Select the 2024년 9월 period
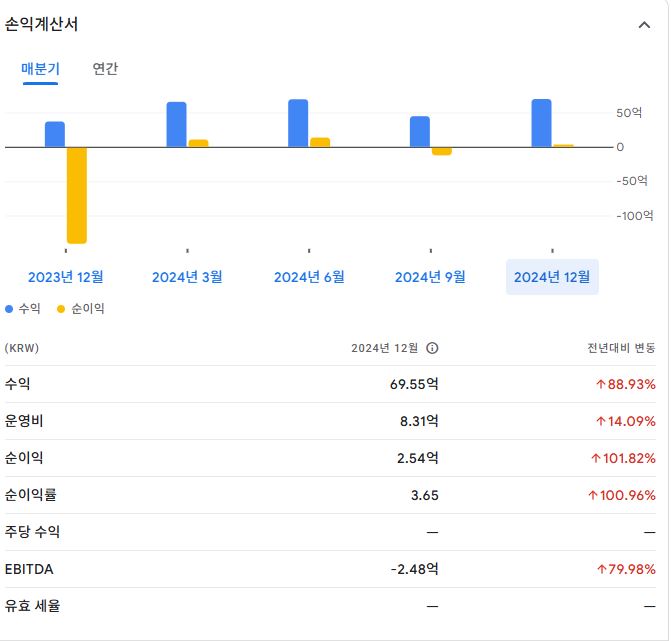 (430, 277)
